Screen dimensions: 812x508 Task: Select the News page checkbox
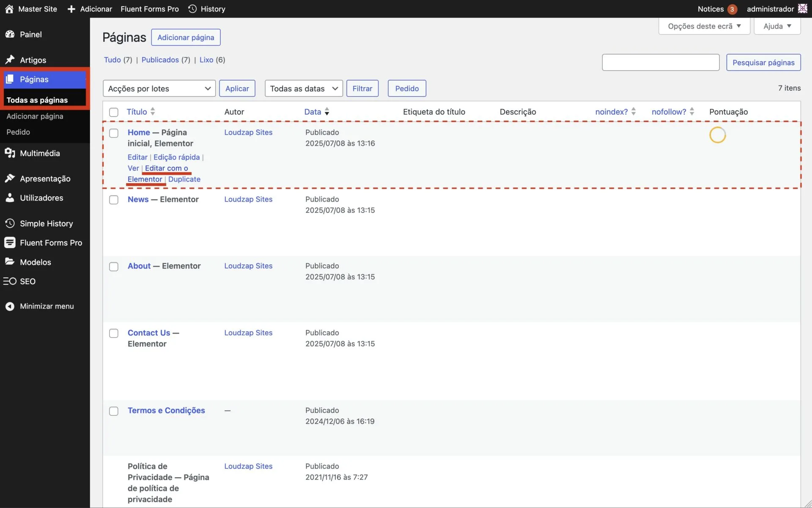114,200
